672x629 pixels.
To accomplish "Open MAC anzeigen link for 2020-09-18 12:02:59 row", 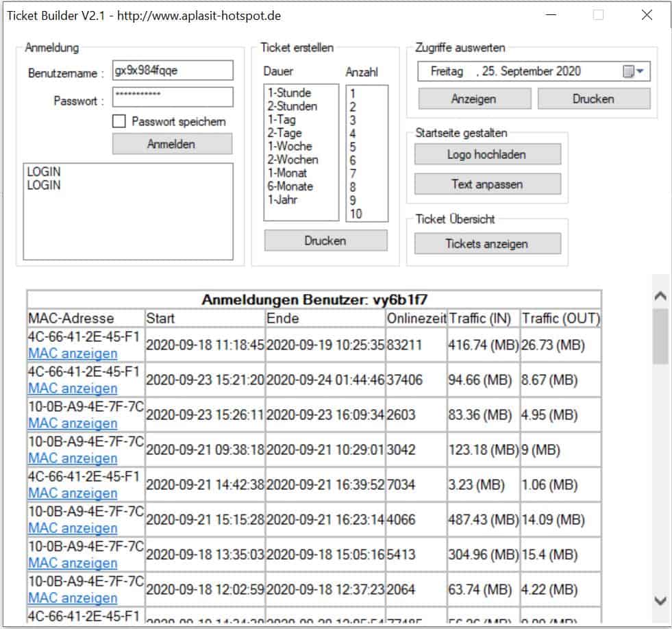I will coord(73,597).
